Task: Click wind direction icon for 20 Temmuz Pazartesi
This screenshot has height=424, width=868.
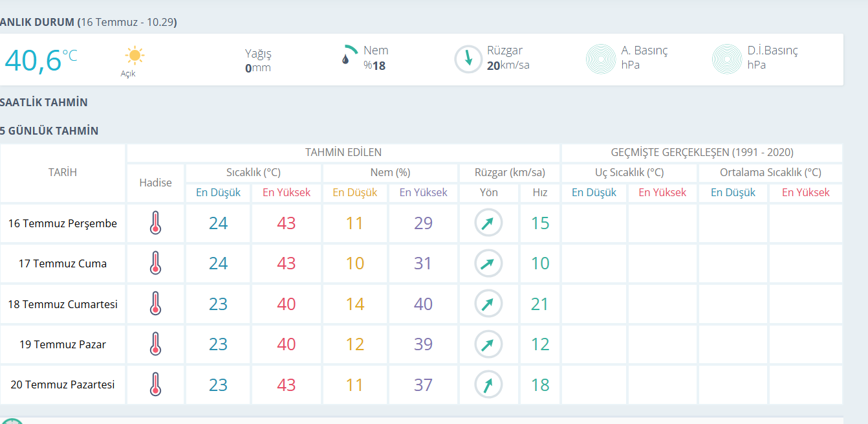Action: [488, 385]
